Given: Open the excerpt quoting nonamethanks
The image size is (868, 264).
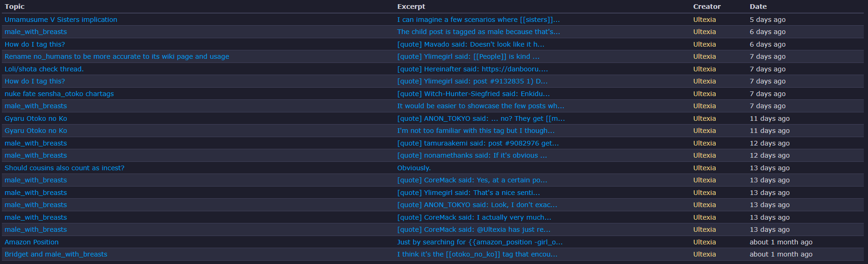Looking at the screenshot, I should coord(472,155).
